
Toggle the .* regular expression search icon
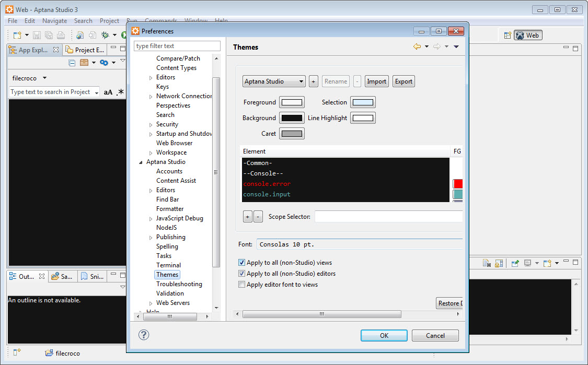120,92
